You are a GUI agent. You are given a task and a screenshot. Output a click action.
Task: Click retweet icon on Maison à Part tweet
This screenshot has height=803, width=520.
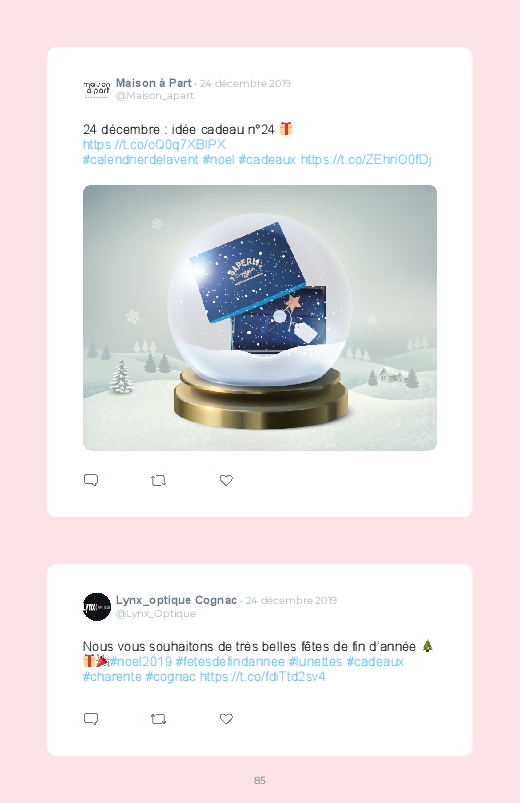158,480
